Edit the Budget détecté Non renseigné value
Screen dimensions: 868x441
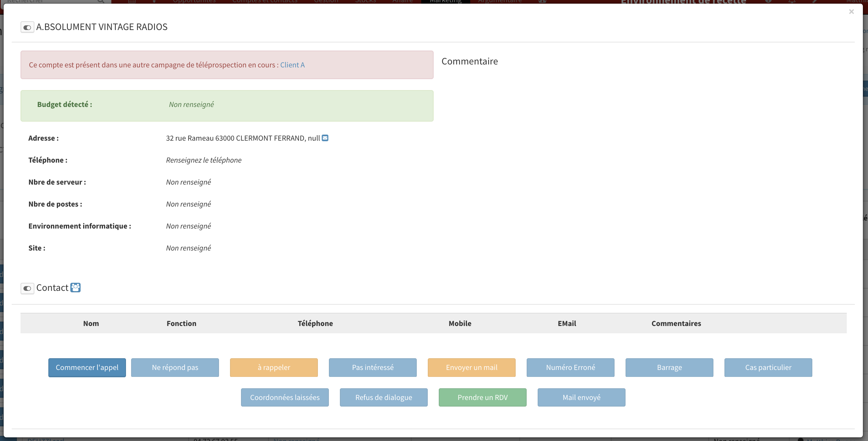click(191, 104)
